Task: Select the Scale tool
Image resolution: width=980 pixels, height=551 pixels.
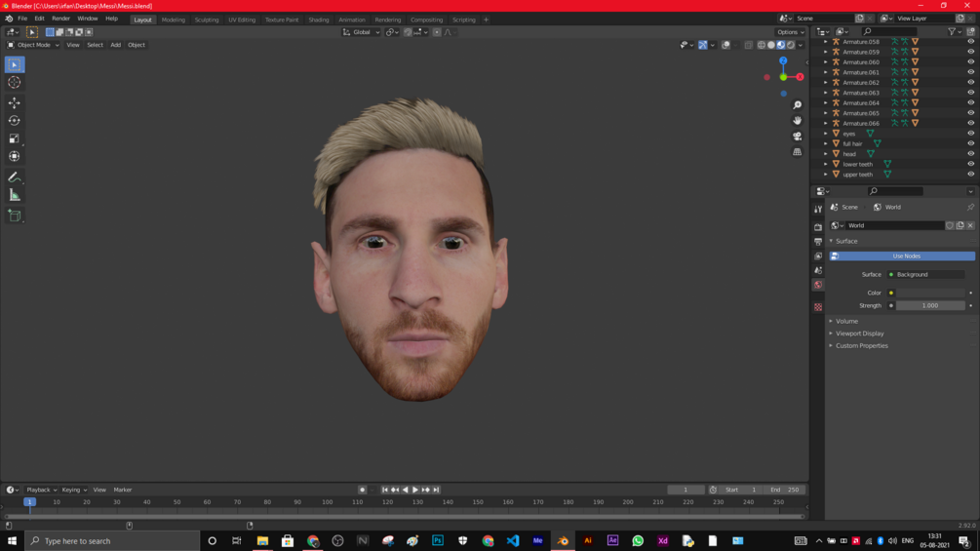Action: click(x=15, y=138)
